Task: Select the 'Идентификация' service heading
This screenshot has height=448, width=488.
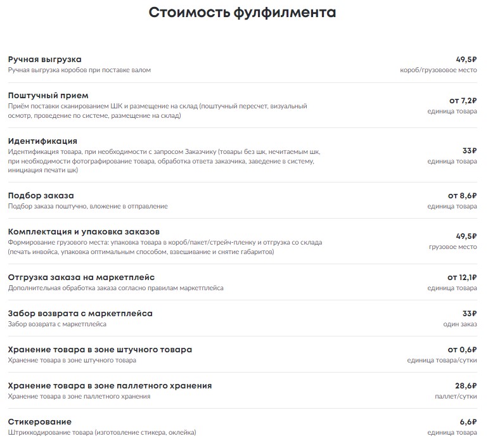Action: (x=42, y=141)
